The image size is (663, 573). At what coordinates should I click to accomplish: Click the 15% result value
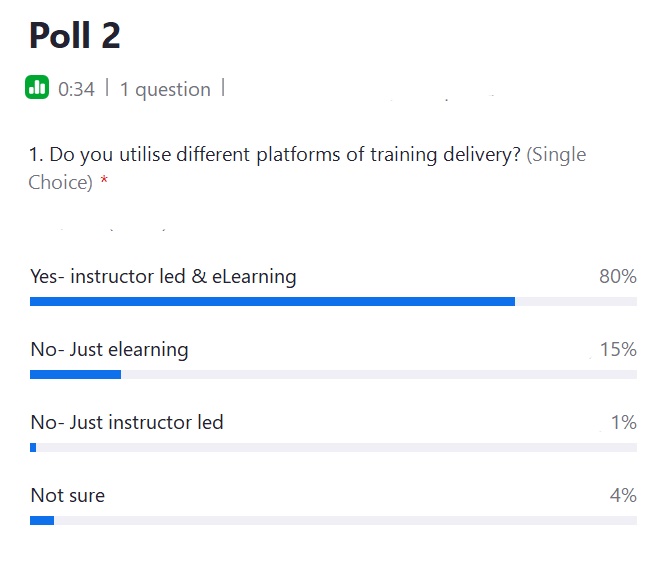coord(618,350)
